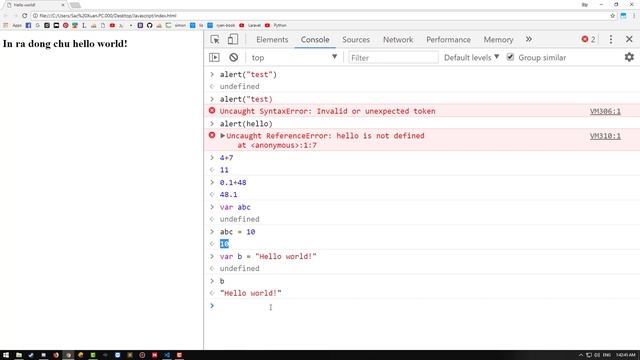Switch to the Elements tab
The height and width of the screenshot is (360, 640).
click(272, 40)
